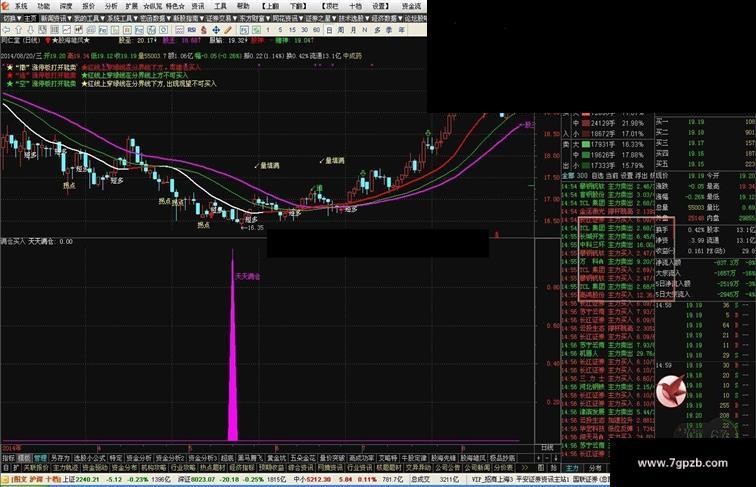Viewport: 756px width, 487px height.
Task: Open the 全部 filter in the alerts list
Action: [x=568, y=176]
